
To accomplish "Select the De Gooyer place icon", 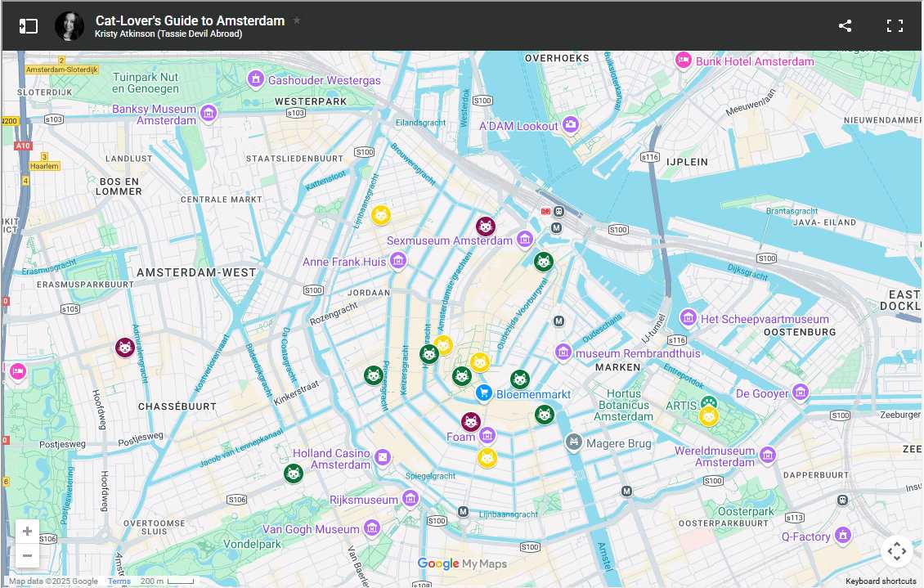I will (x=800, y=392).
